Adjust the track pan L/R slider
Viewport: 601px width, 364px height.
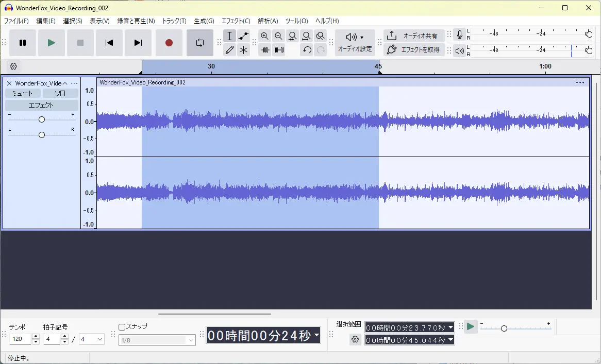pos(42,135)
